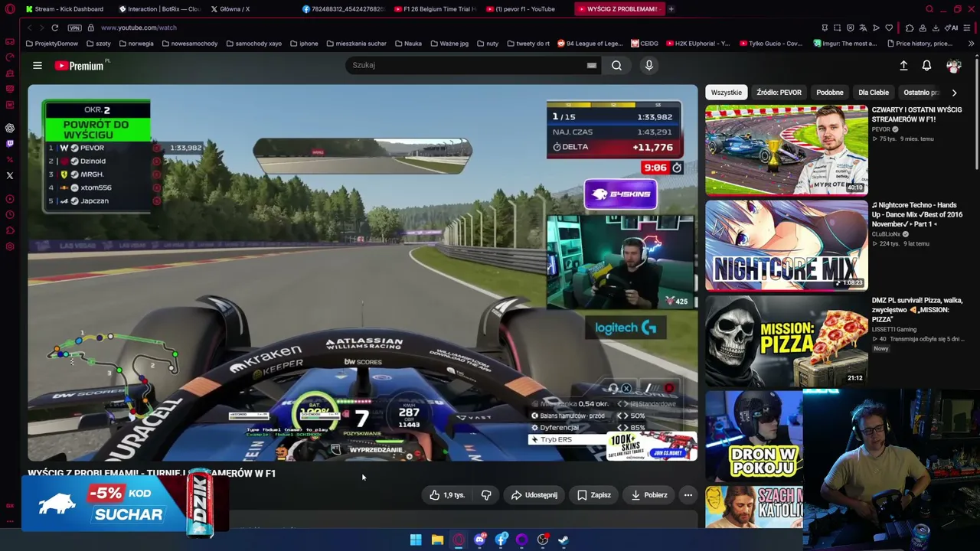
Task: Open File Explorer from the taskbar
Action: (x=437, y=540)
